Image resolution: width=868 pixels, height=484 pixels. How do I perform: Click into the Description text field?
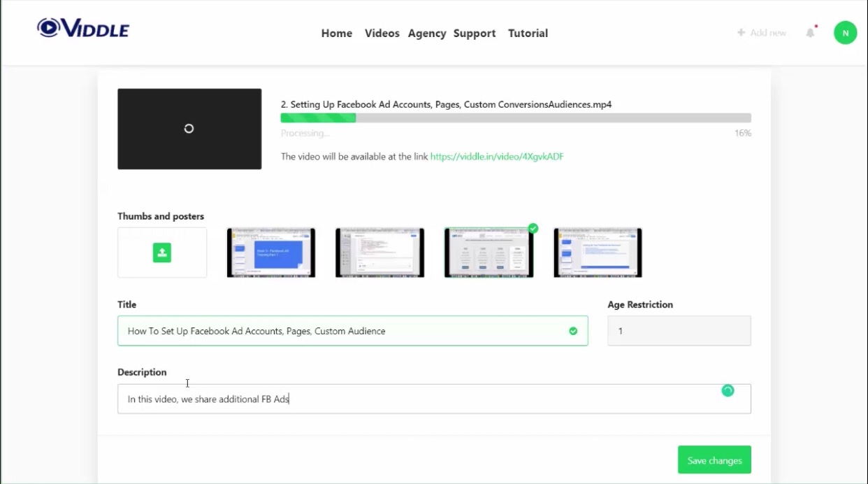434,399
